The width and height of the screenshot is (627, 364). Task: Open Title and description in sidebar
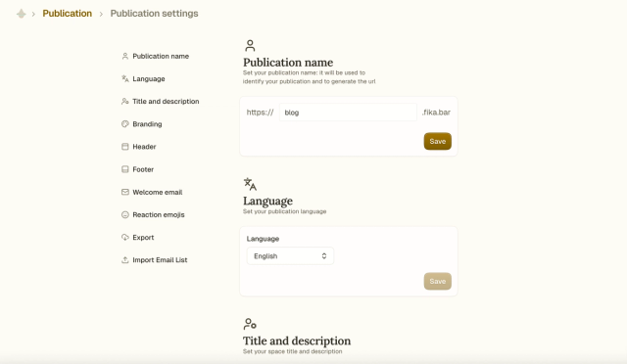pos(166,102)
